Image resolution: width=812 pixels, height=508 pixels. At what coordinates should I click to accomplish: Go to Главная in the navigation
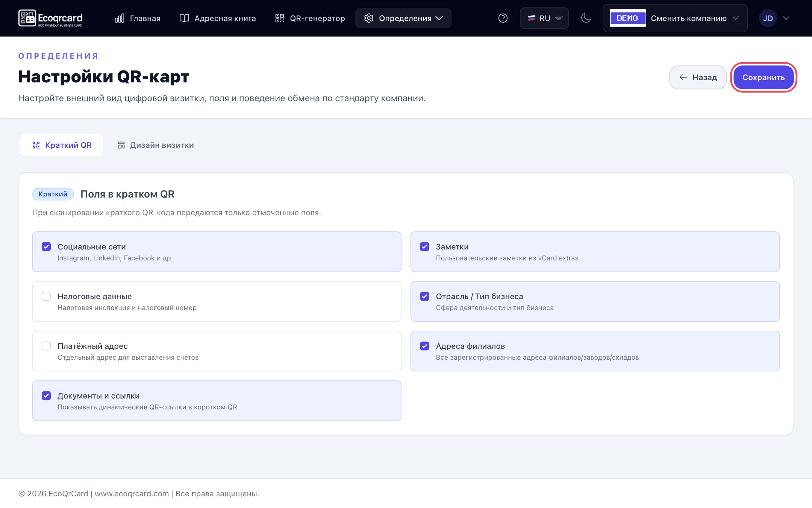tap(138, 18)
